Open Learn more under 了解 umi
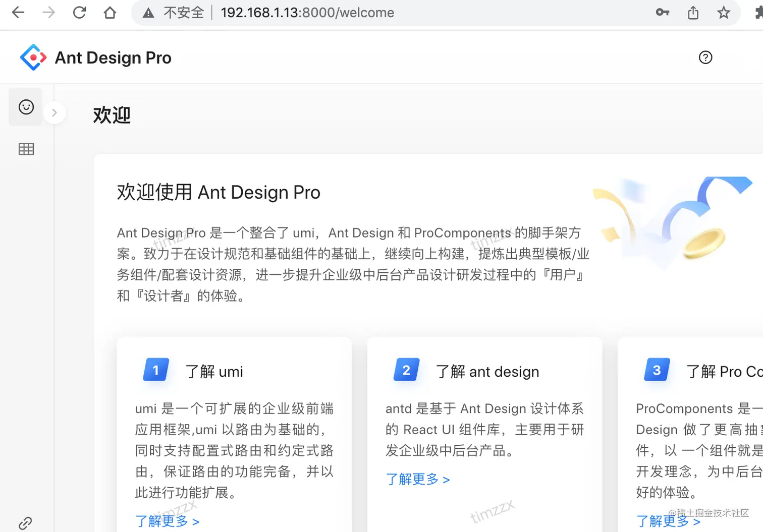 (168, 521)
